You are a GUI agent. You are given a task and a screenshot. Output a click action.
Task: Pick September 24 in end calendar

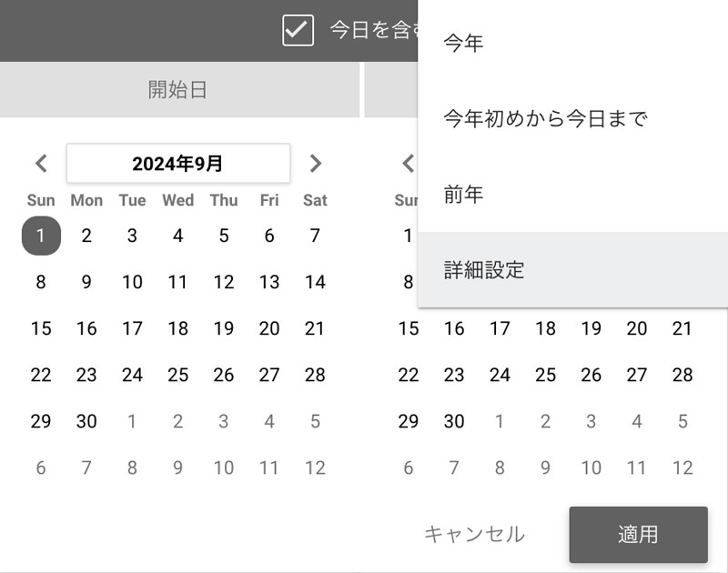coord(500,375)
